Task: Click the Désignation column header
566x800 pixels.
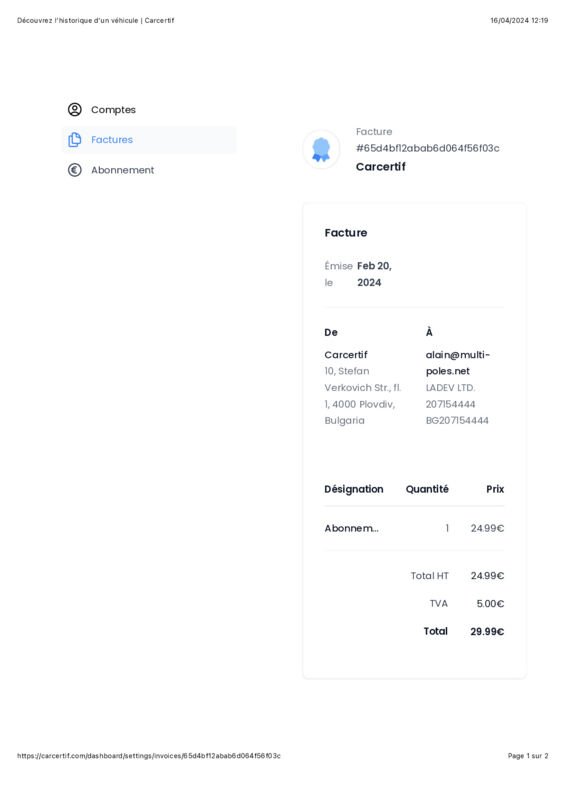Action: (354, 489)
